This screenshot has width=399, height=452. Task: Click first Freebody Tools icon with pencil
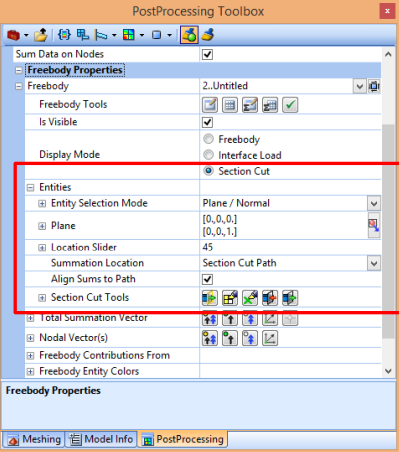(x=210, y=105)
